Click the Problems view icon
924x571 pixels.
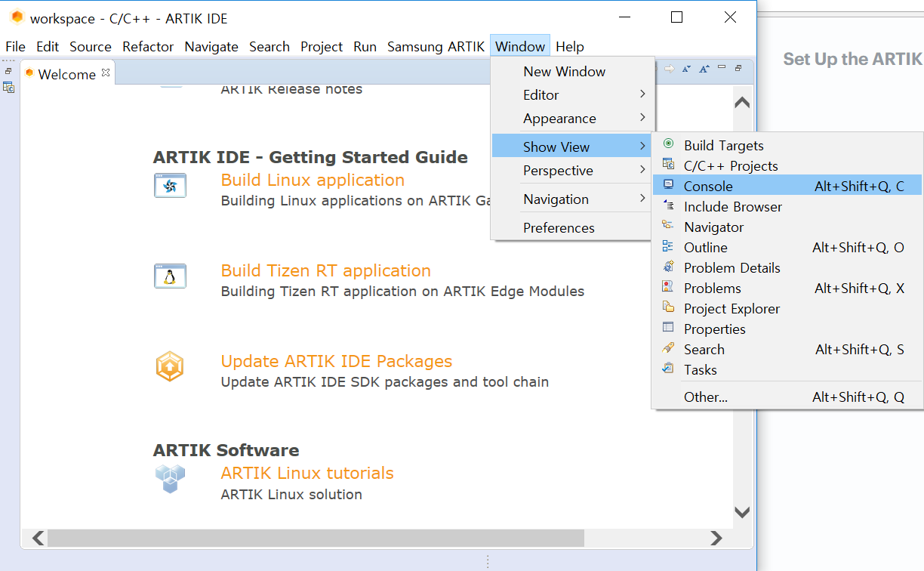(668, 286)
